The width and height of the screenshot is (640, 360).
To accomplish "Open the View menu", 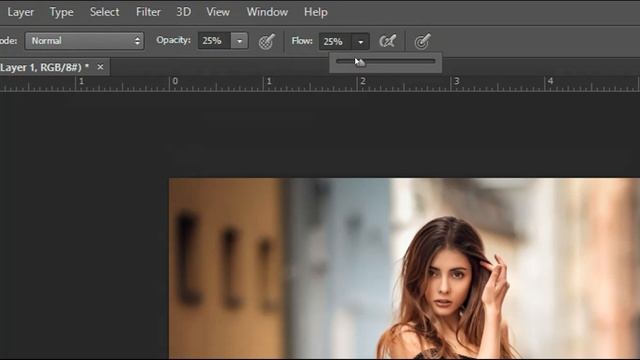I will click(218, 12).
